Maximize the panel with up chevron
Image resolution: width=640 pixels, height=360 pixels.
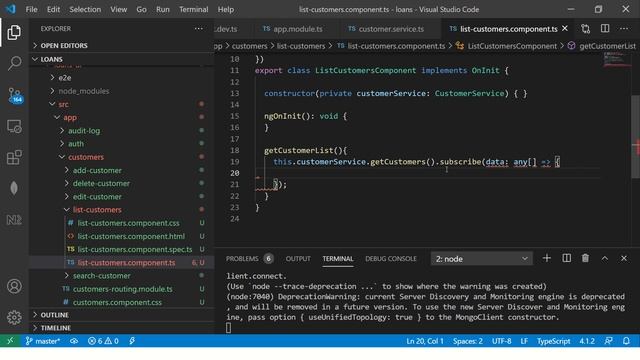tap(604, 258)
